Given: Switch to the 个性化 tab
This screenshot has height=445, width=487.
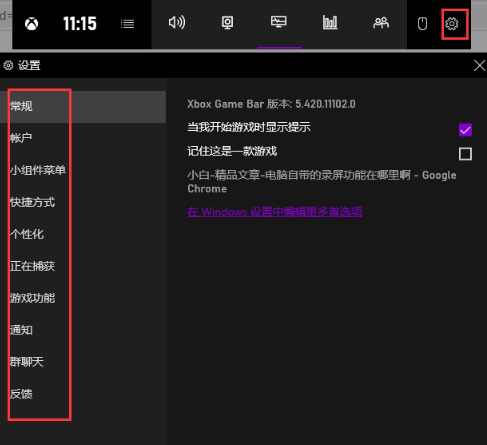Looking at the screenshot, I should tap(83, 234).
